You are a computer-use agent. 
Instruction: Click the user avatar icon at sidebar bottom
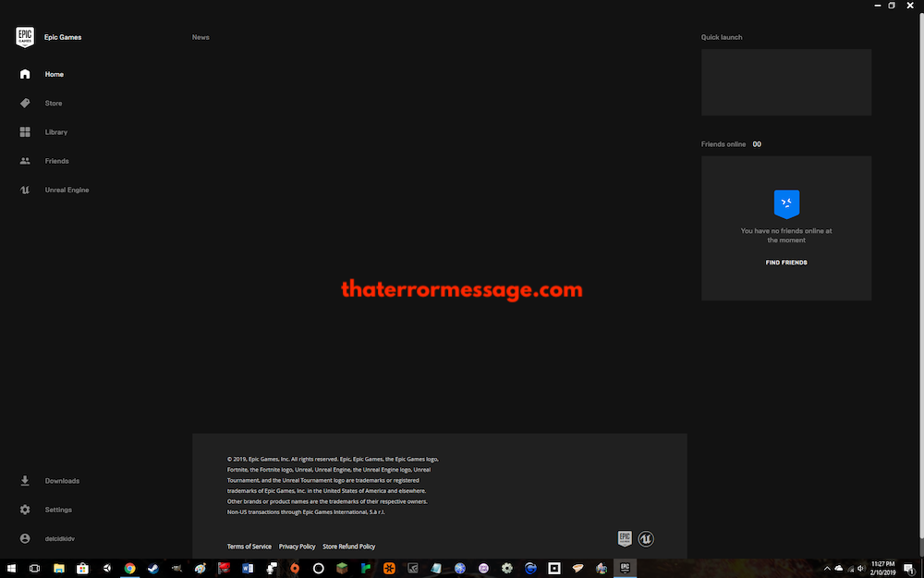[x=25, y=538]
